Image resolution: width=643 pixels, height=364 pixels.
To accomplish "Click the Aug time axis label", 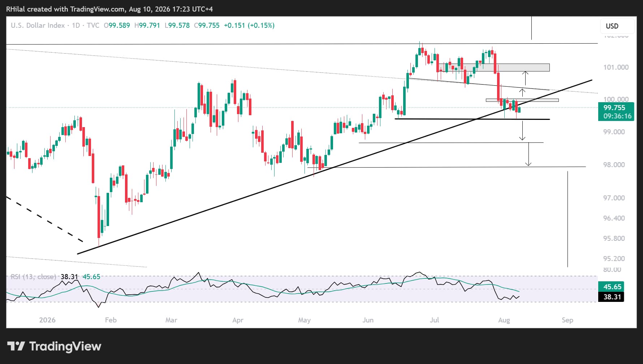I will point(504,320).
